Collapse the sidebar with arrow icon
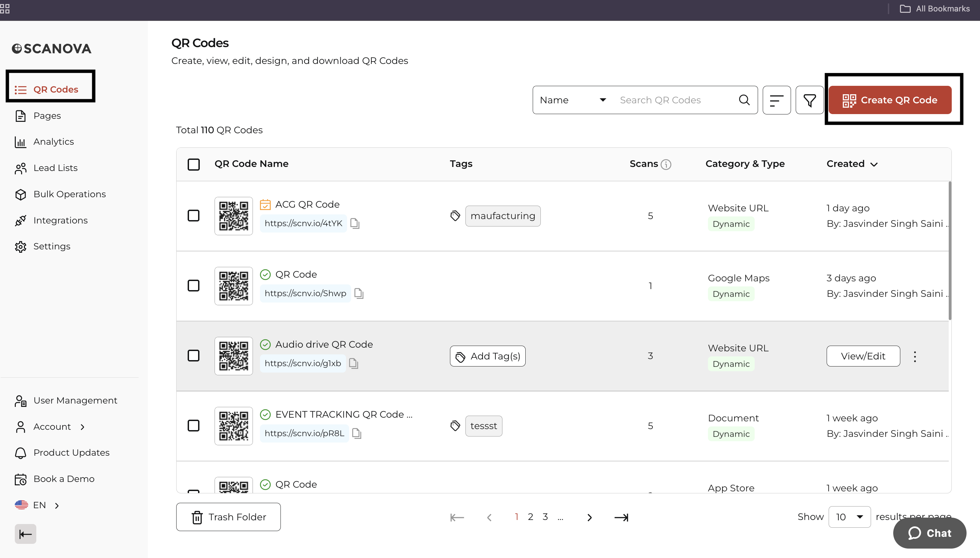Screen dimensions: 980x558 [x=25, y=534]
